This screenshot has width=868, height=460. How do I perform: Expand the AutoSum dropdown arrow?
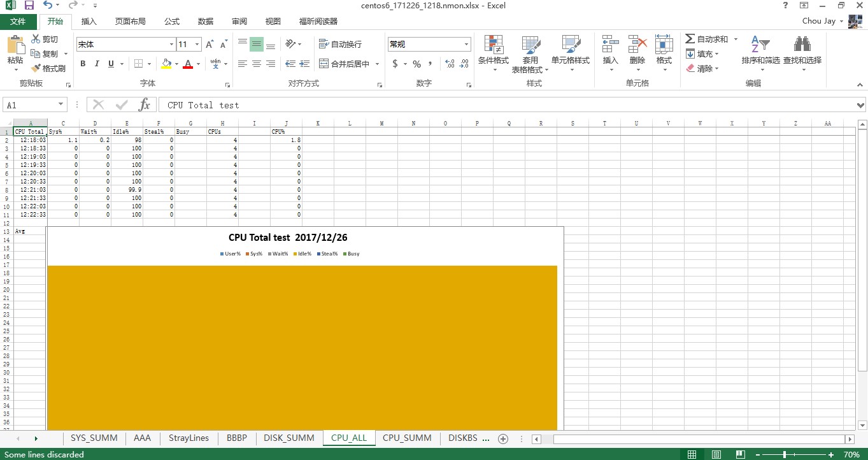tap(736, 40)
